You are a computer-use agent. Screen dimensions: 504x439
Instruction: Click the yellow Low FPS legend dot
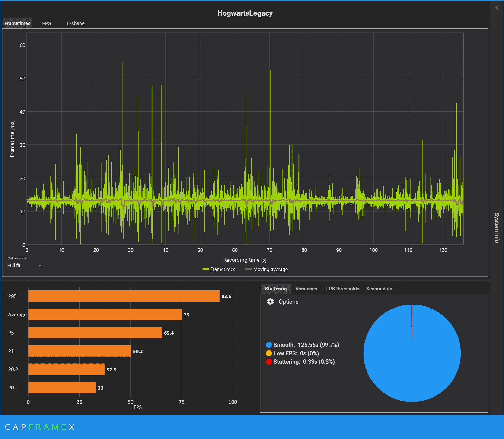click(269, 353)
